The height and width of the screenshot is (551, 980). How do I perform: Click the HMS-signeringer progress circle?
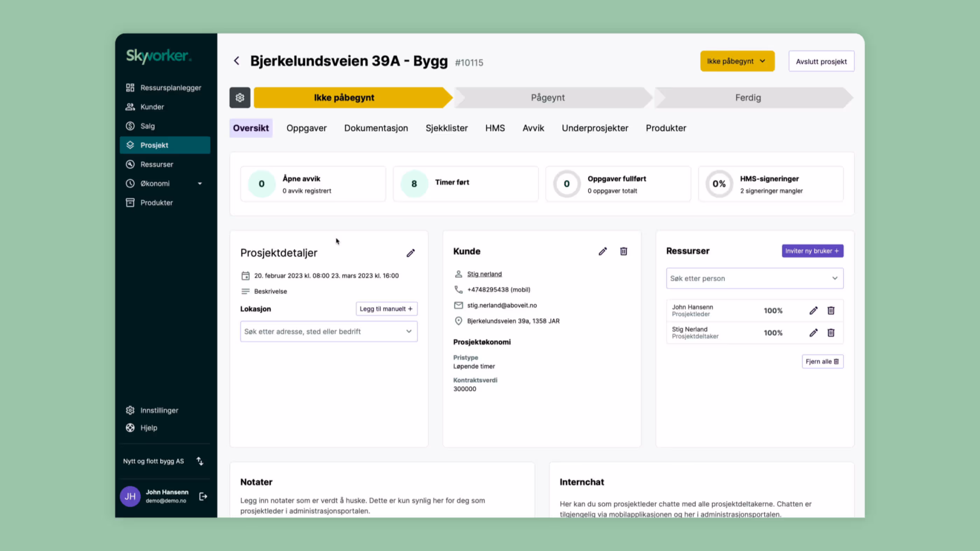tap(719, 184)
